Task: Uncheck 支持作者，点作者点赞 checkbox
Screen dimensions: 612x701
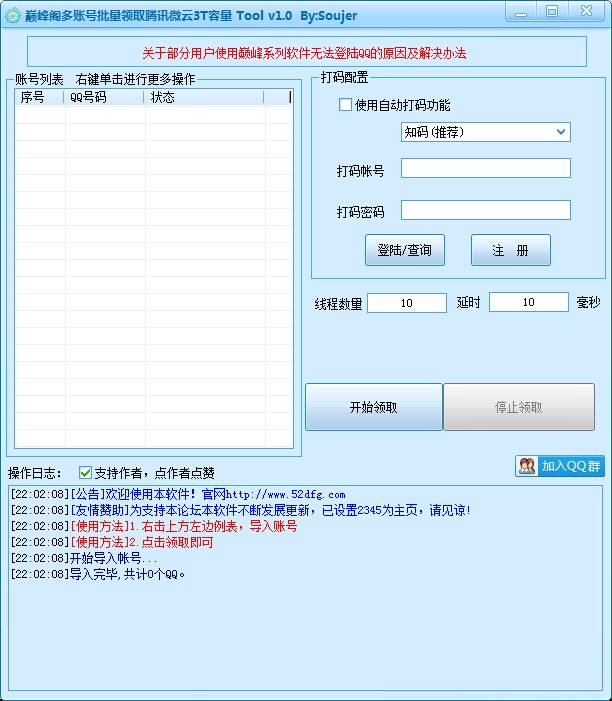Action: [85, 473]
